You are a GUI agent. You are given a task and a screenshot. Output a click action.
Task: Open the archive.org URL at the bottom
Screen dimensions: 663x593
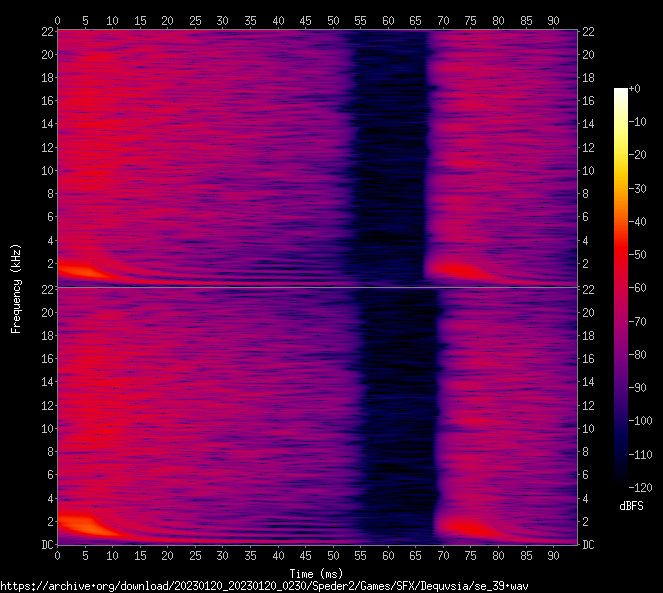point(264,585)
